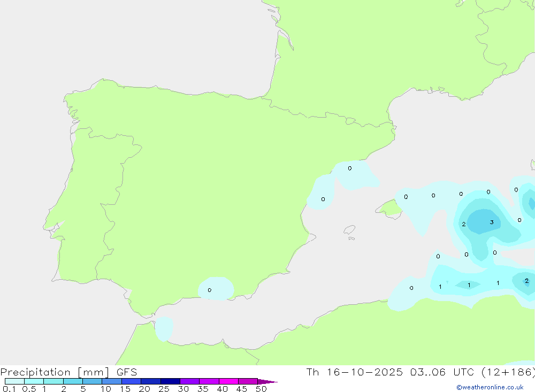Open the weatheronline.co.uk copyright link
The image size is (535, 392).
[x=490, y=387]
